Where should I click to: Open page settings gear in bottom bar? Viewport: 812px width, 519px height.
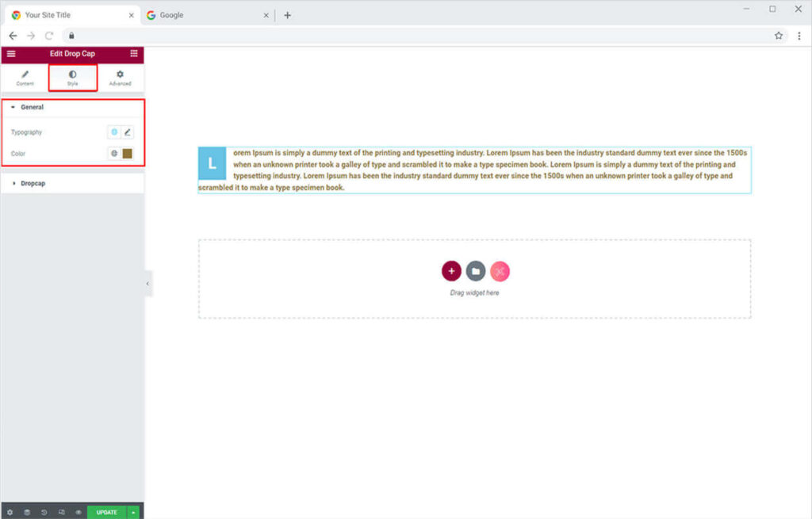10,513
